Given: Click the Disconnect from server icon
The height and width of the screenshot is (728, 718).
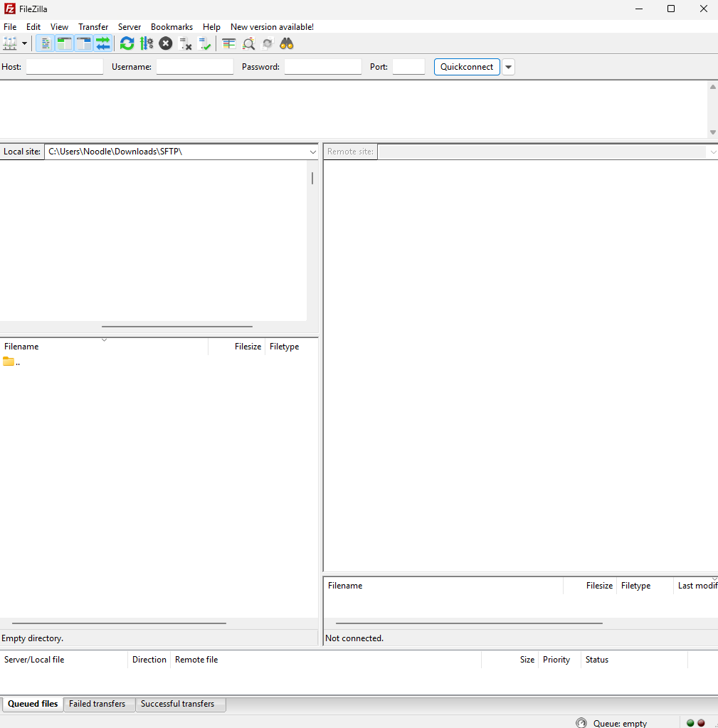Looking at the screenshot, I should [186, 43].
